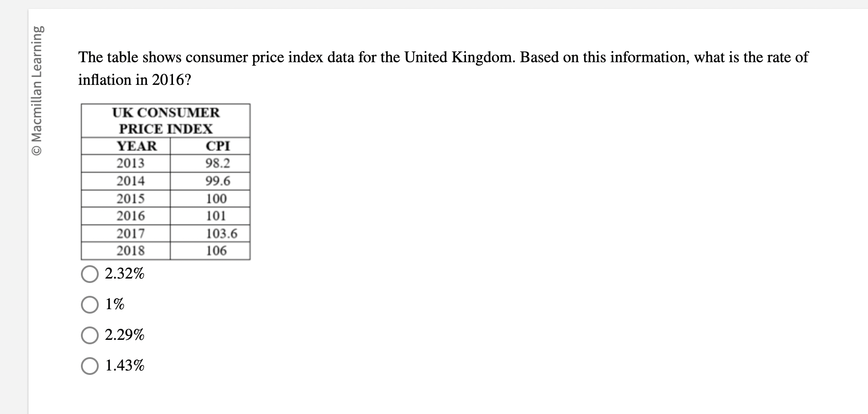Click the 2.32% answer label text

click(x=124, y=275)
